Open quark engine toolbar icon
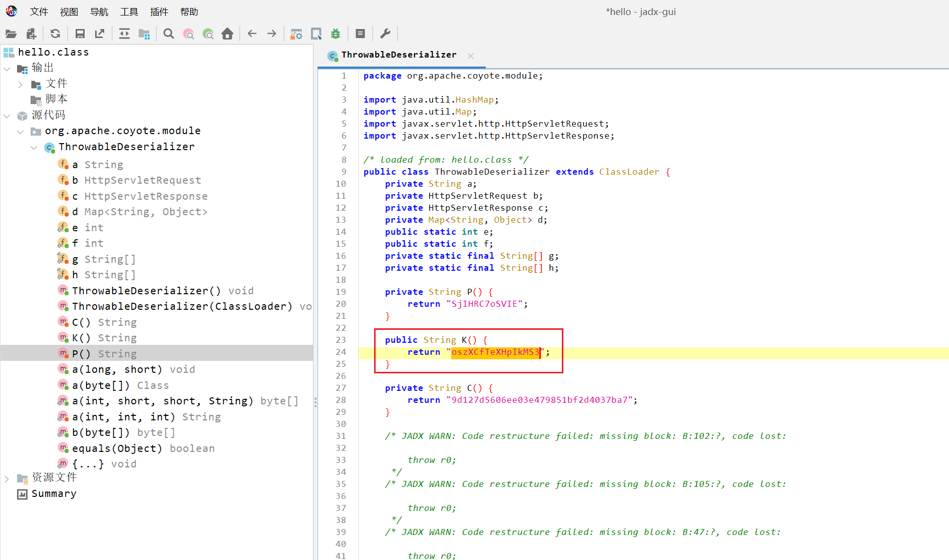The height and width of the screenshot is (560, 949). click(x=316, y=34)
